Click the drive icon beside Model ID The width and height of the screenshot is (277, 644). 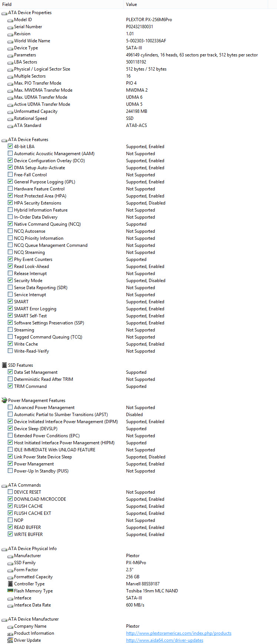[x=10, y=20]
